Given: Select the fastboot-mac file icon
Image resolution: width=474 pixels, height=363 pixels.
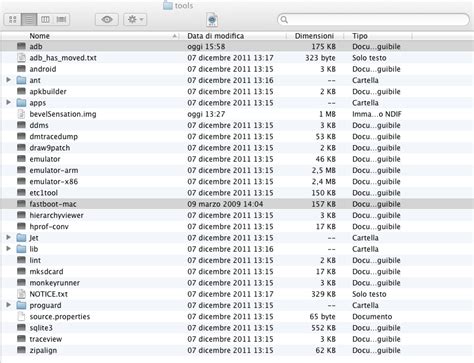Looking at the screenshot, I should click(21, 204).
